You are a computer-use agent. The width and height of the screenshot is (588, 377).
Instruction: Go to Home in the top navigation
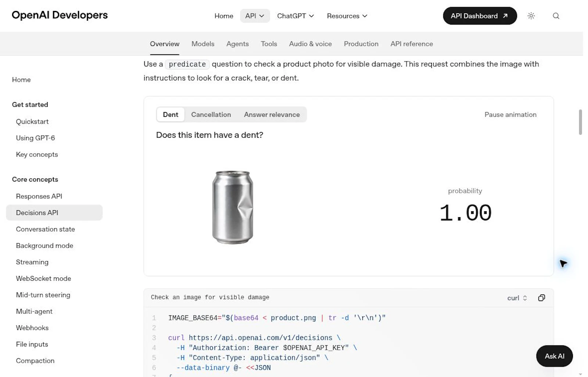pos(224,16)
